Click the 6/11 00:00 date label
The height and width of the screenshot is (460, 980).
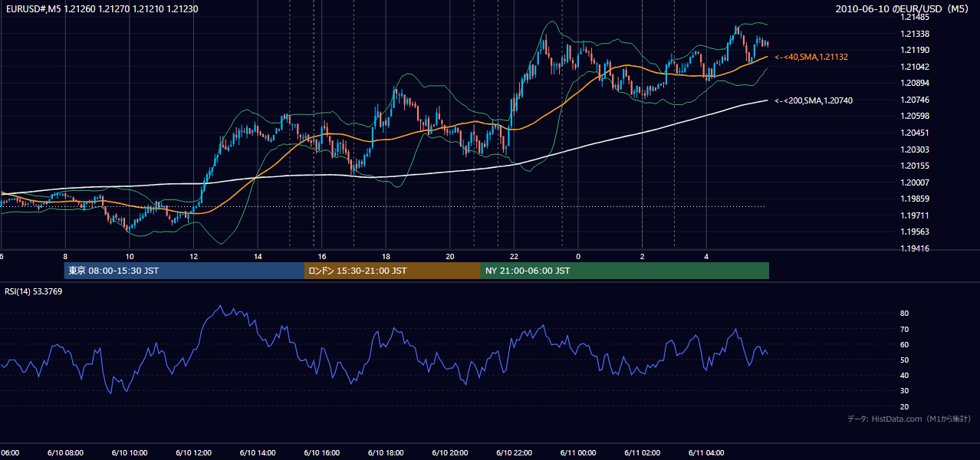pyautogui.click(x=578, y=452)
